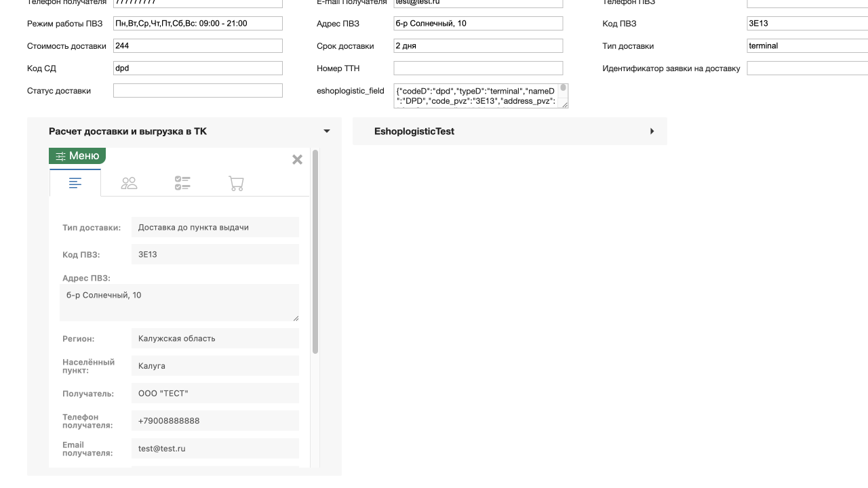Open the shopping cart icon tab
The height and width of the screenshot is (488, 868).
[236, 183]
